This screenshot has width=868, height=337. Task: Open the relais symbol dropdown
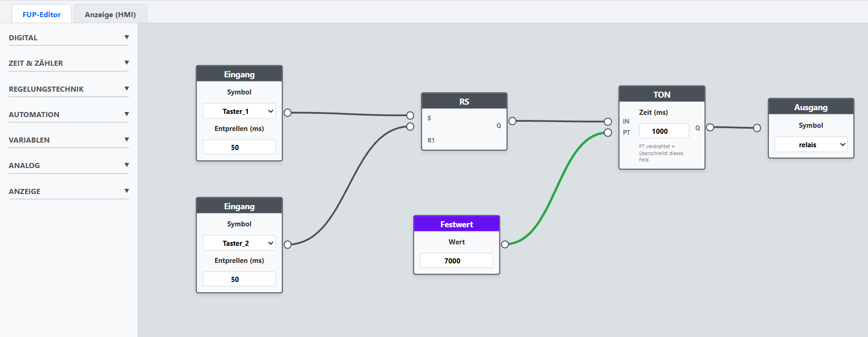pyautogui.click(x=811, y=144)
